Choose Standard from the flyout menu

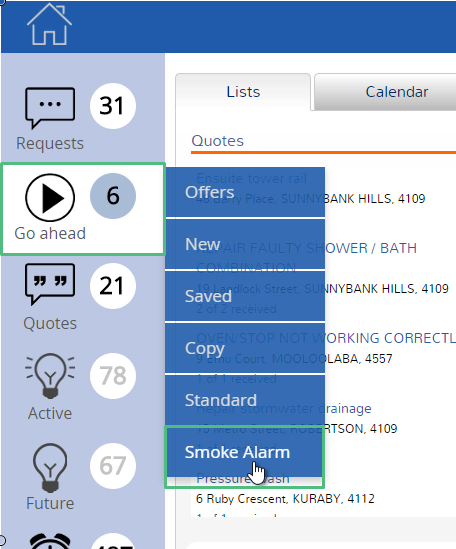pos(245,400)
